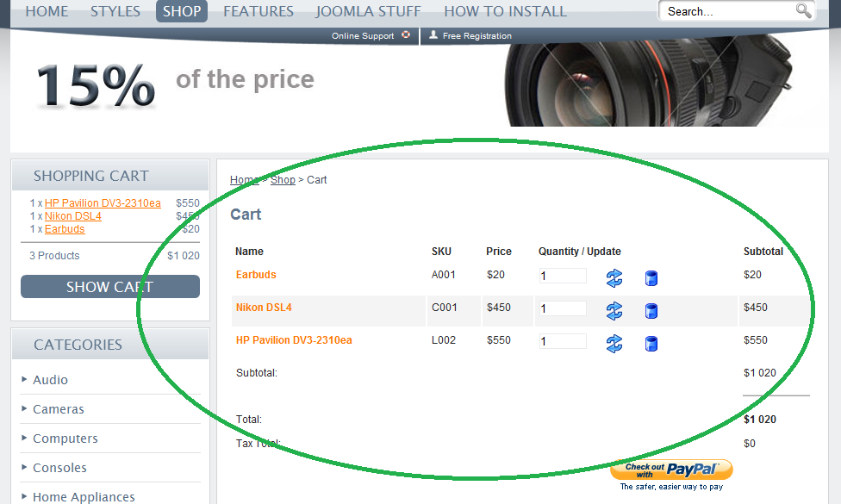Open the Features menu item
The image size is (841, 504).
(x=259, y=11)
